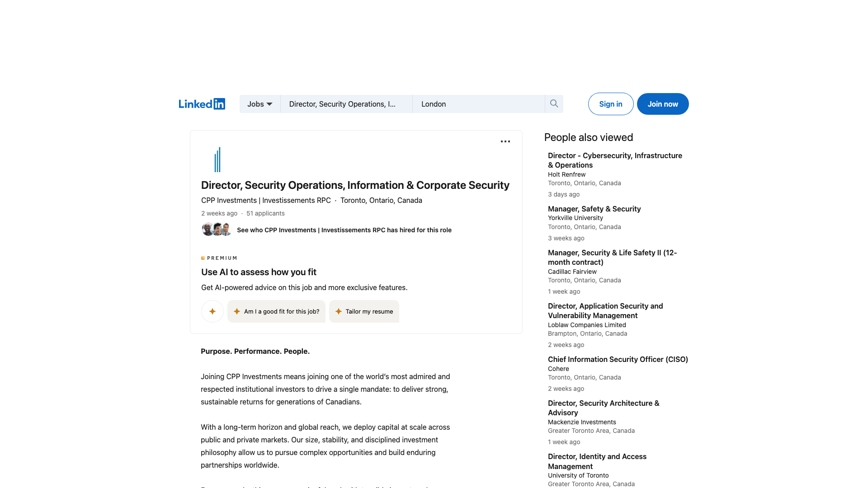This screenshot has height=488, width=868.
Task: Click 'Purpose. Performance. People.' heading
Action: 255,351
